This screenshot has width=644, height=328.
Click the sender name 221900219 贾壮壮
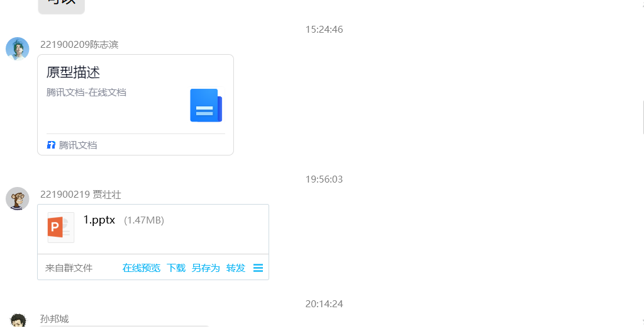pos(80,195)
